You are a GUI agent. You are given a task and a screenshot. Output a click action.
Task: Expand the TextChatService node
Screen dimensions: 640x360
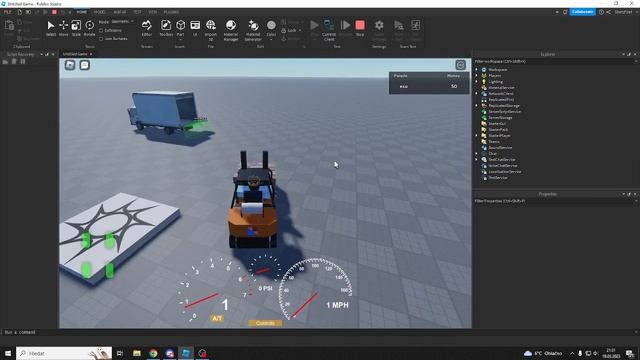pyautogui.click(x=476, y=160)
